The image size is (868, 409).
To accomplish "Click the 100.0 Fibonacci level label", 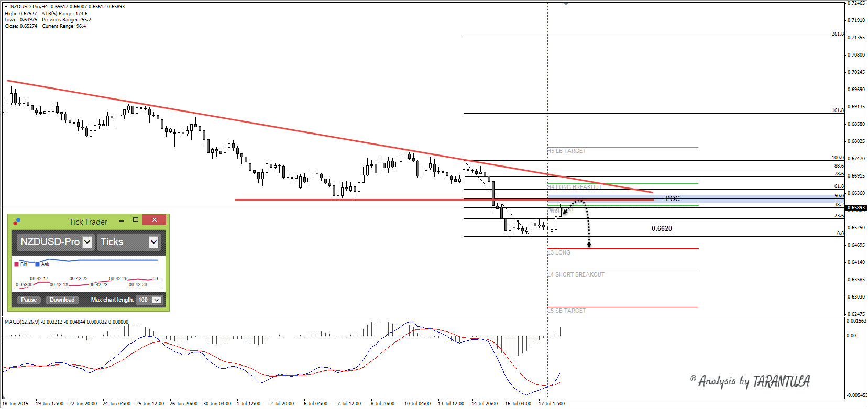I will pos(838,158).
